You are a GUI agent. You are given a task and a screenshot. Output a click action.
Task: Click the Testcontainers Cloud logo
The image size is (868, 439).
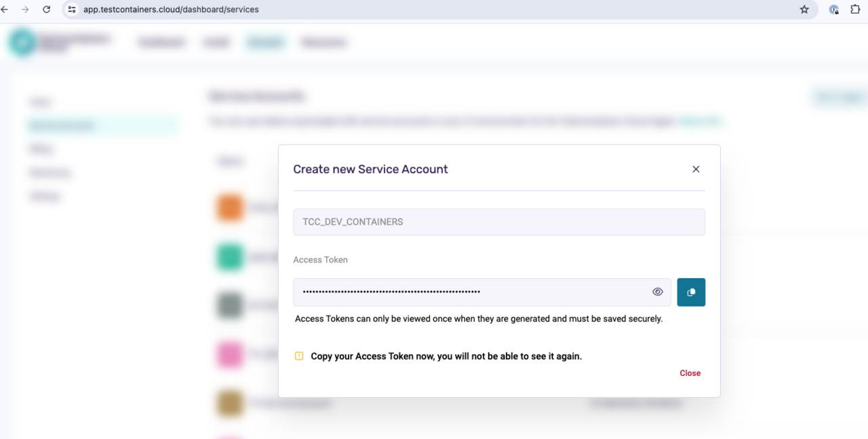pyautogui.click(x=22, y=42)
